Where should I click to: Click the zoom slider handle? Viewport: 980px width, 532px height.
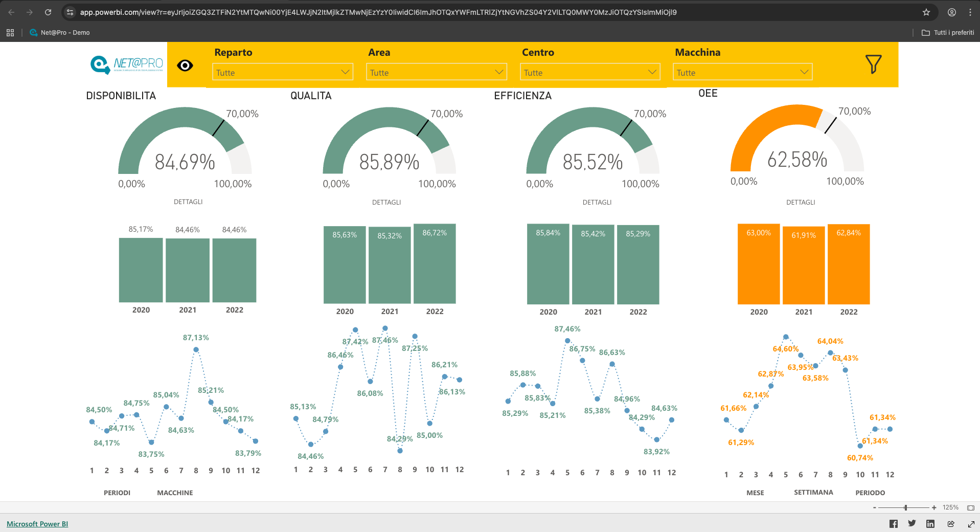tap(905, 507)
